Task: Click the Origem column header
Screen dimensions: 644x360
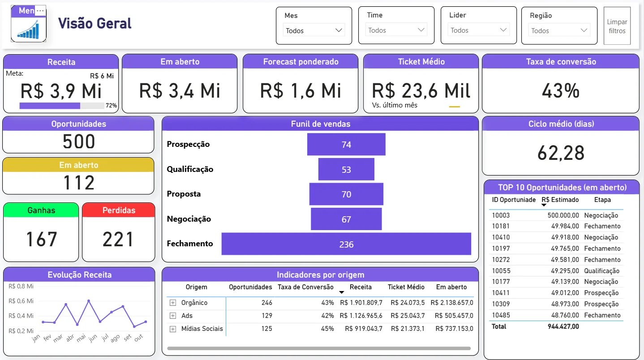Action: (x=197, y=287)
